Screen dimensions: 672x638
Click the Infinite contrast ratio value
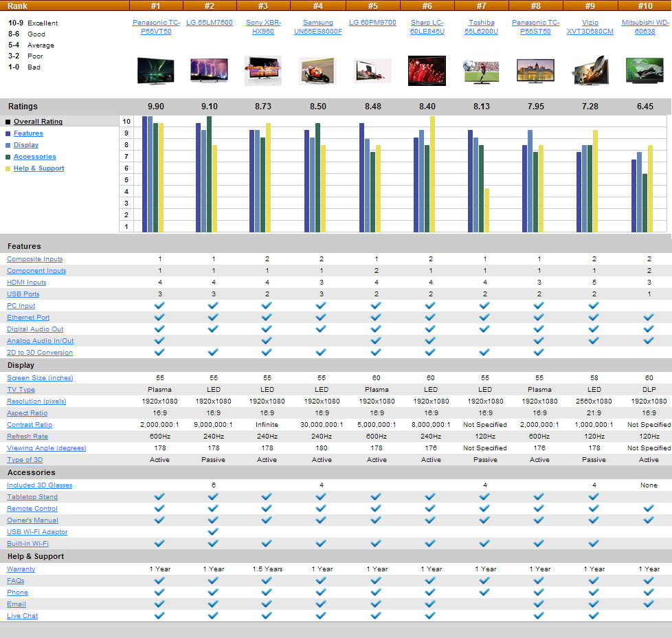(267, 424)
